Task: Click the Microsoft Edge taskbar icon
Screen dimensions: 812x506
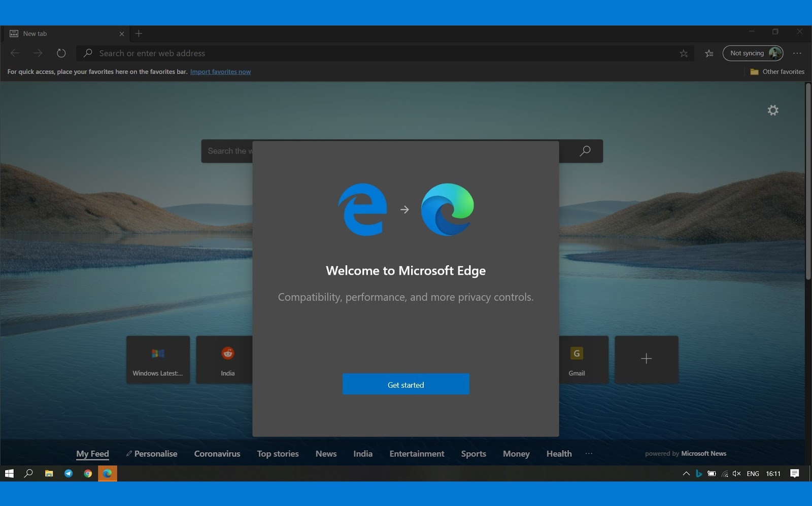Action: tap(108, 474)
